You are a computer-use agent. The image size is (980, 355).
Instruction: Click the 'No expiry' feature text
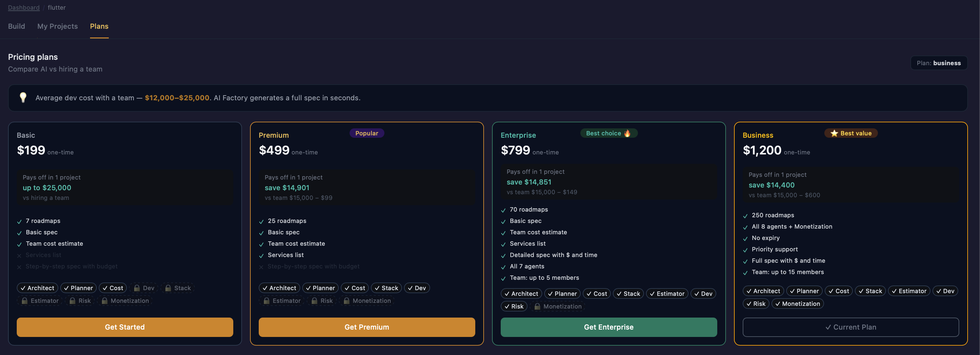[x=765, y=238]
